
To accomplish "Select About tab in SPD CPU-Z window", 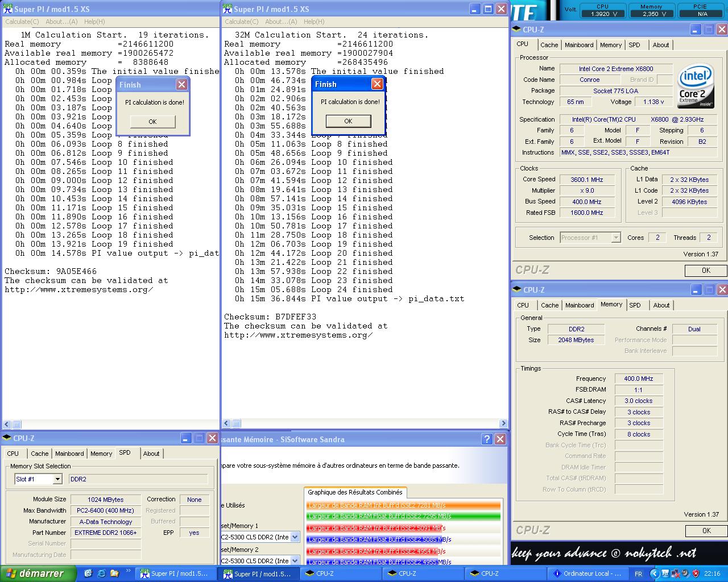I will click(151, 454).
